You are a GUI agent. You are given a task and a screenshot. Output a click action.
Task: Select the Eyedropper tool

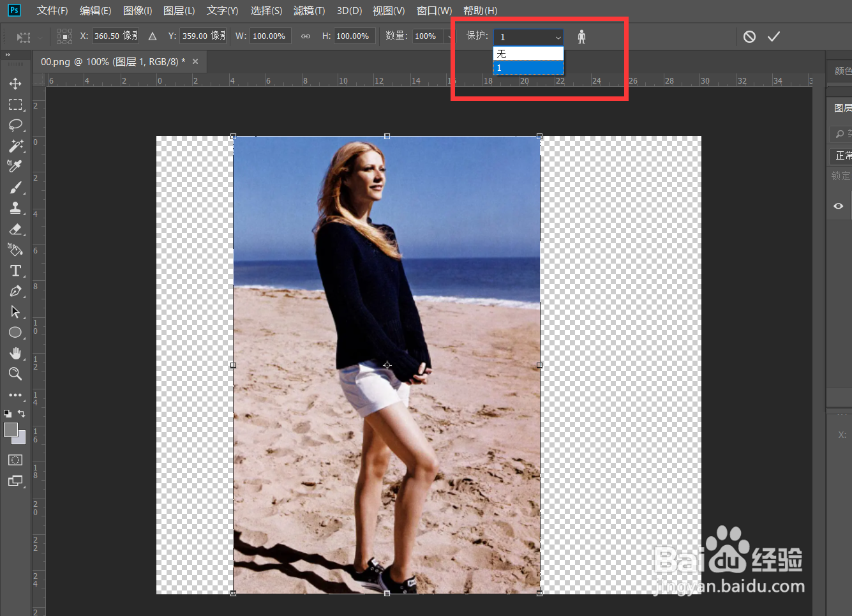pyautogui.click(x=15, y=166)
